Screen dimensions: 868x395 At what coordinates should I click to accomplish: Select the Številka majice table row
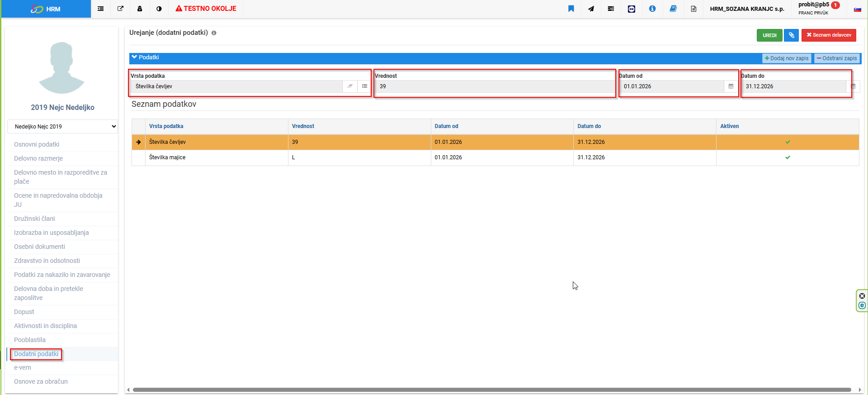tap(495, 157)
